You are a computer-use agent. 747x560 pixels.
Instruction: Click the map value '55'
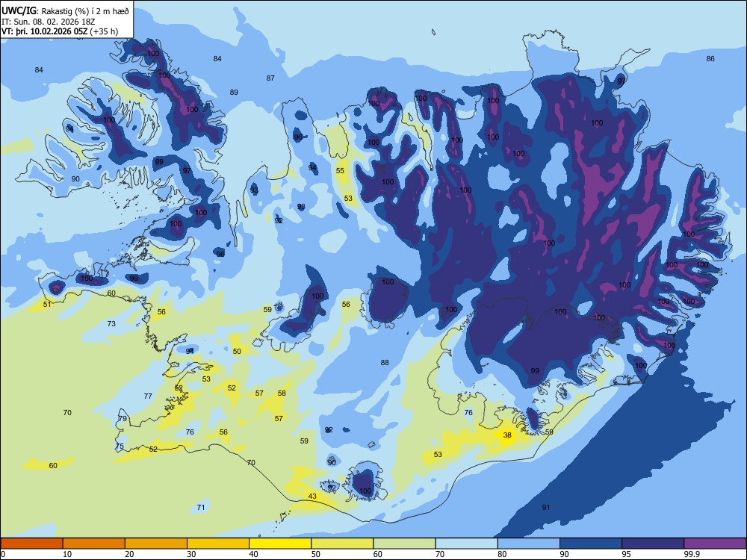[x=340, y=170]
